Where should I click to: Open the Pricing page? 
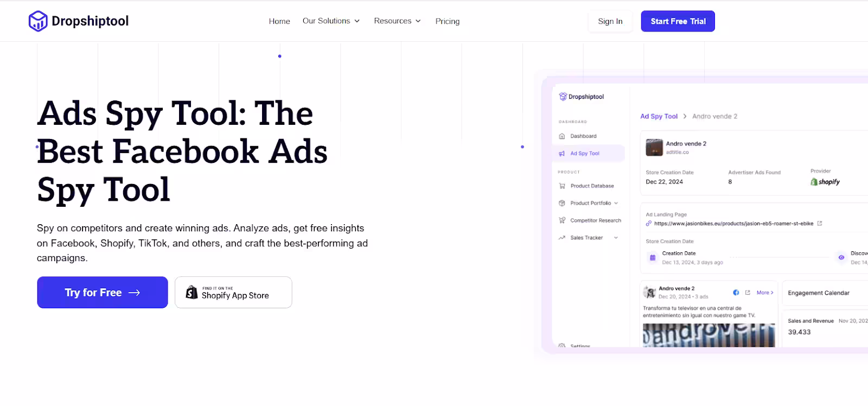(x=448, y=21)
